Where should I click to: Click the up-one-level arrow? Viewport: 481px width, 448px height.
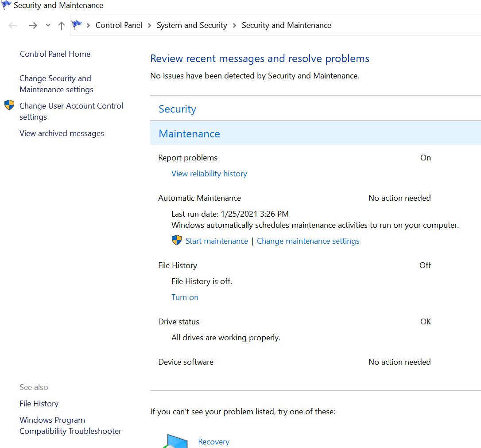(x=61, y=25)
